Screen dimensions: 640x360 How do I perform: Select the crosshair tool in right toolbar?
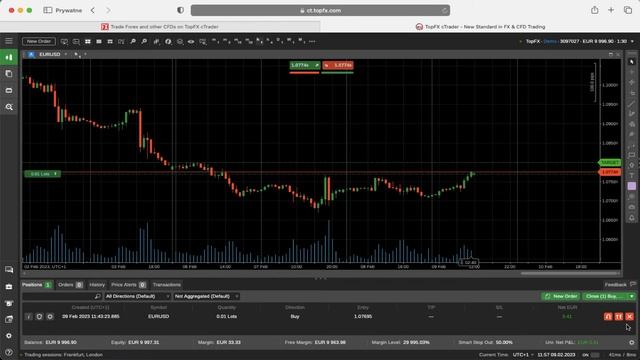pyautogui.click(x=631, y=72)
